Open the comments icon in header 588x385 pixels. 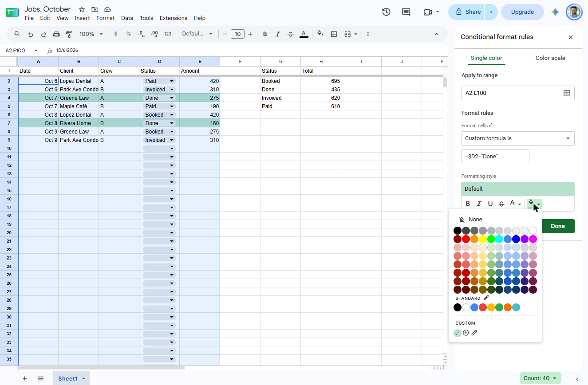pos(406,12)
